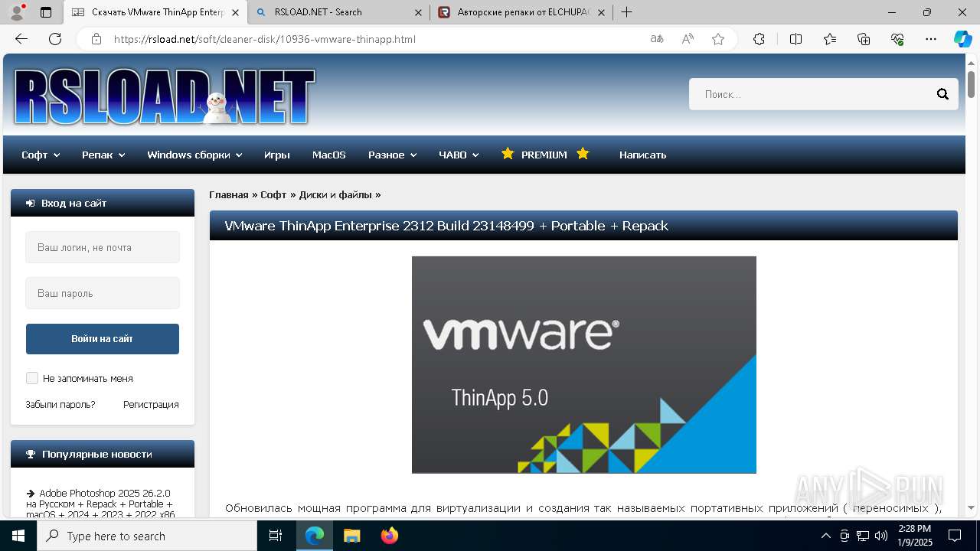Open Task View on taskbar
Screen dimensions: 980x551
[x=276, y=536]
